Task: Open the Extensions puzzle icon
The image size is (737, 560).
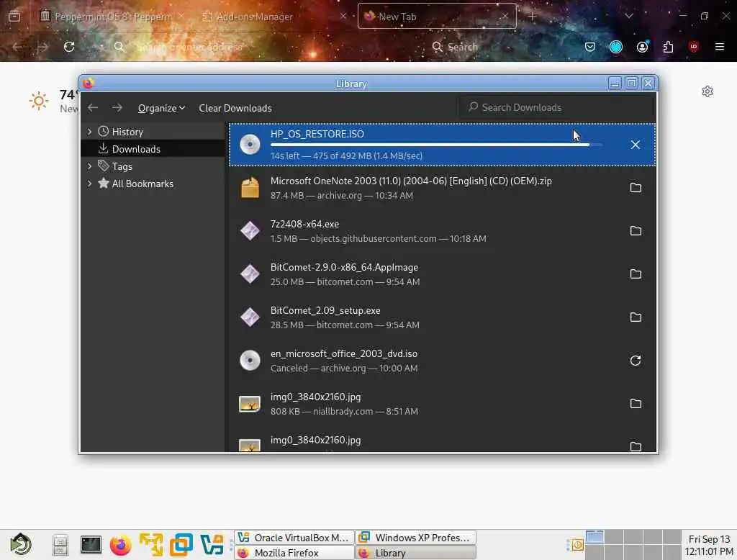Action: [668, 47]
